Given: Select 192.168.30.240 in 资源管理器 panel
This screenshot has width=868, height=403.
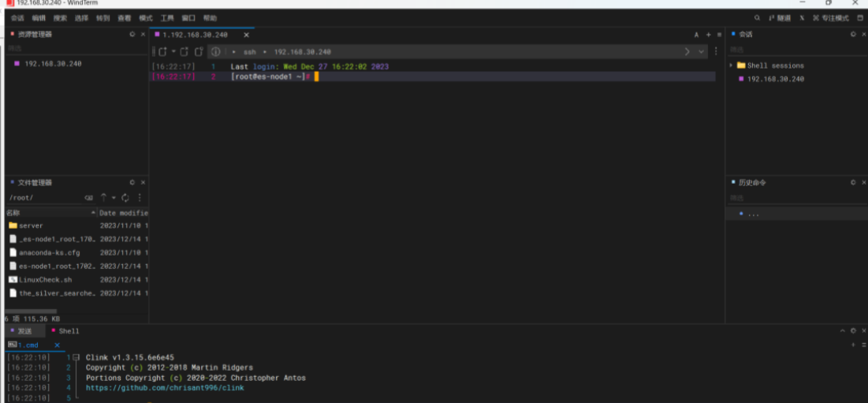Looking at the screenshot, I should point(53,64).
